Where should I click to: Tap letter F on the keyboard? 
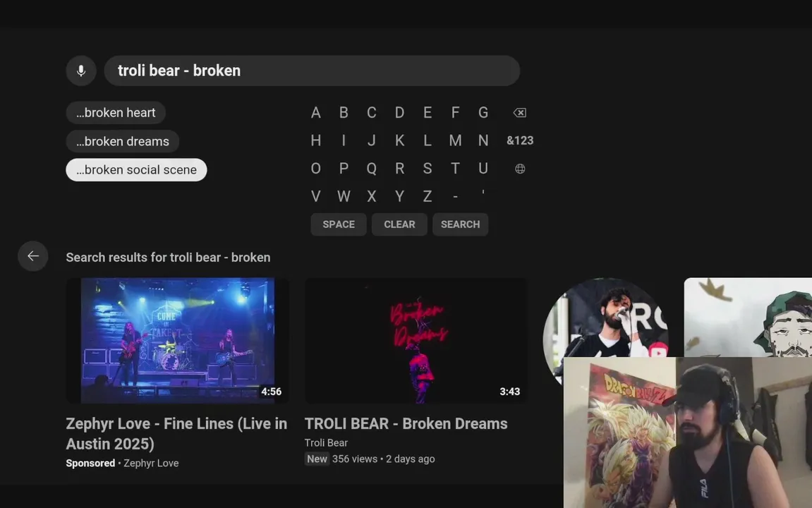pyautogui.click(x=455, y=112)
